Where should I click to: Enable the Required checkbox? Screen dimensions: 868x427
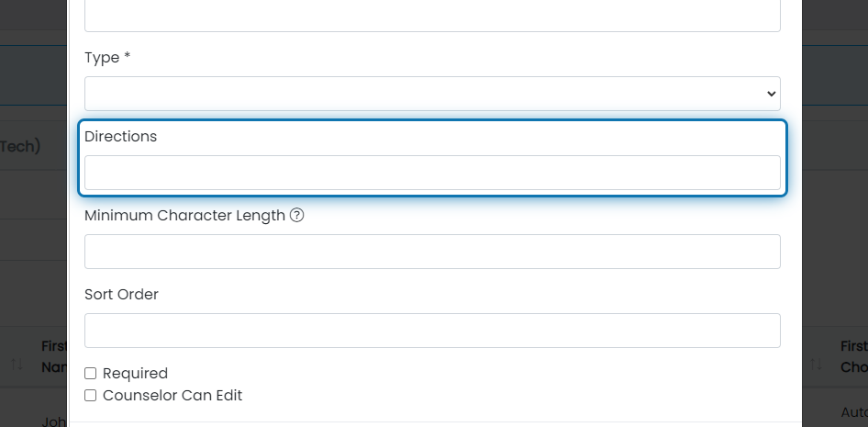coord(90,373)
